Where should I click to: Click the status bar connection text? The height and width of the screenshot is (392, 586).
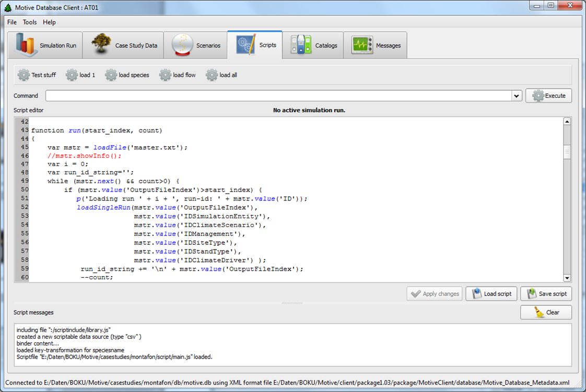coord(287,383)
